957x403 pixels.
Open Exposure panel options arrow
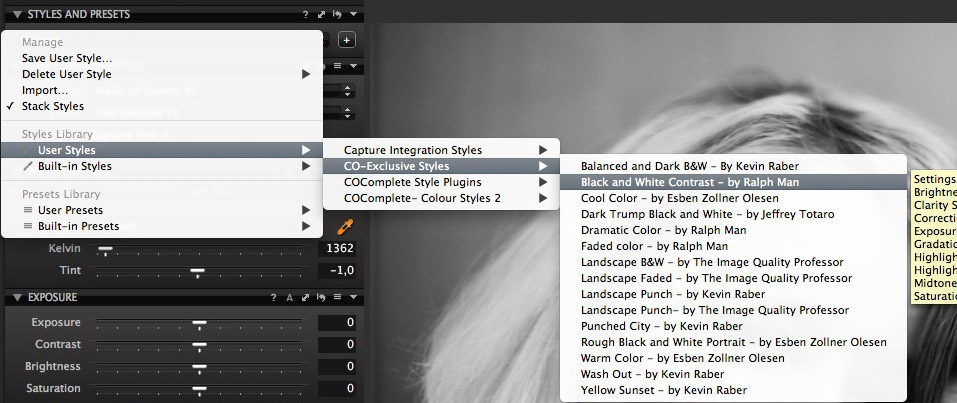353,297
